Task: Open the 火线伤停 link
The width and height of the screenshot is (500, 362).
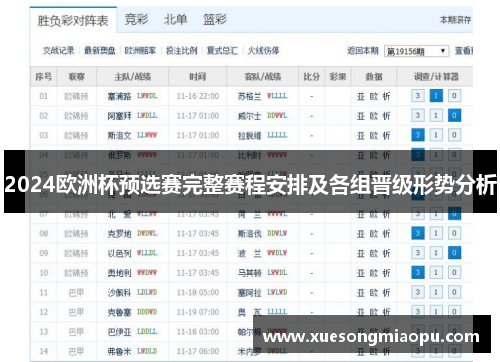Action: tap(263, 51)
